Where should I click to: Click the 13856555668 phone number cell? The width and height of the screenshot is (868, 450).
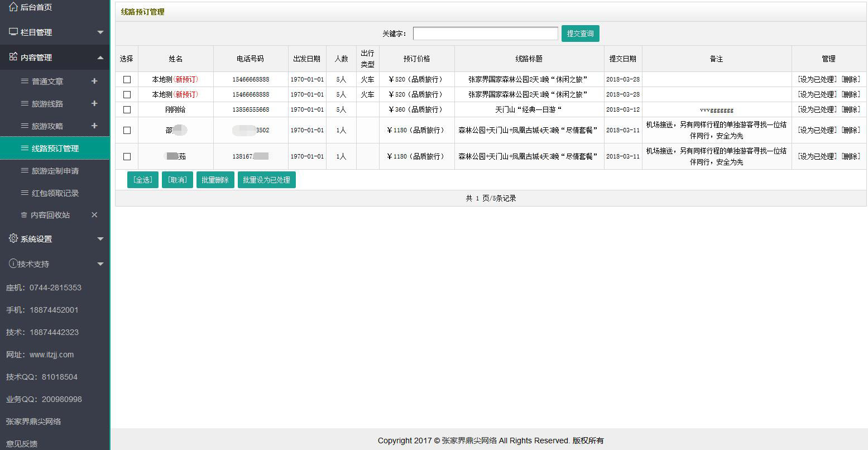[x=251, y=109]
